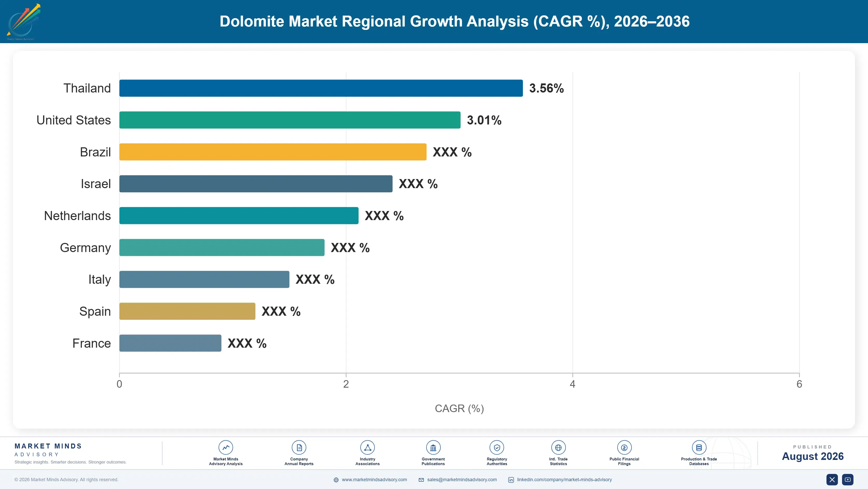The image size is (868, 489).
Task: Click the August 2026 published date
Action: (x=812, y=456)
